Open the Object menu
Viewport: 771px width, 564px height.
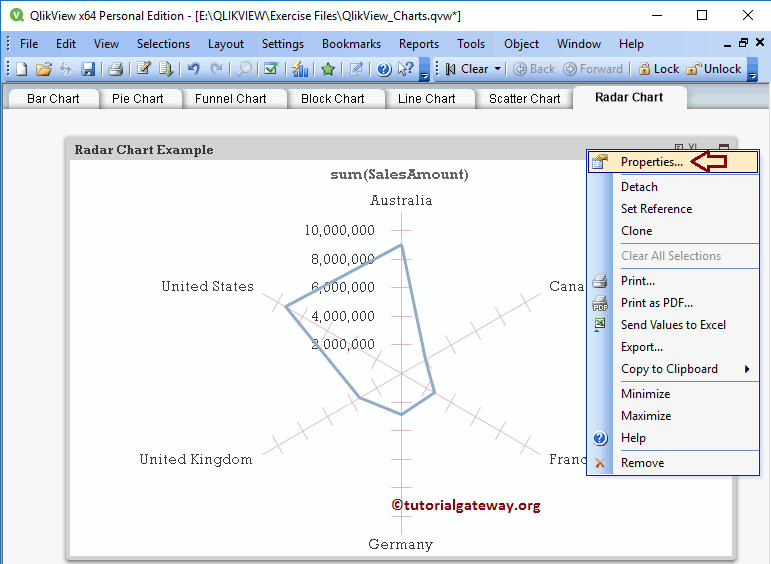[x=521, y=44]
